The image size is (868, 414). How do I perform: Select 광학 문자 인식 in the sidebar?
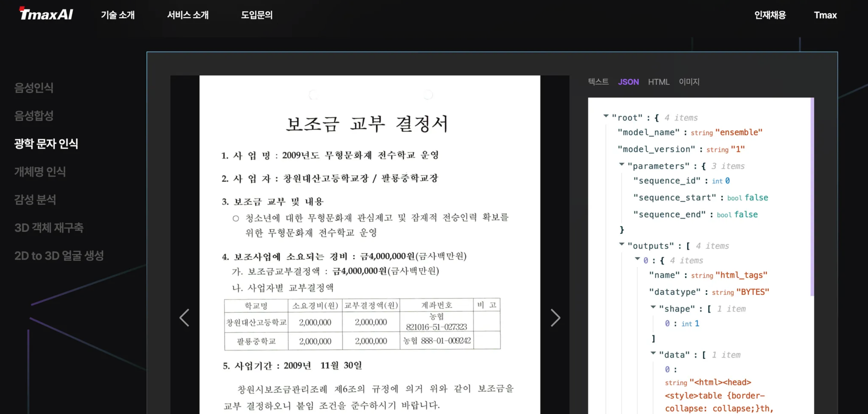[x=46, y=144]
